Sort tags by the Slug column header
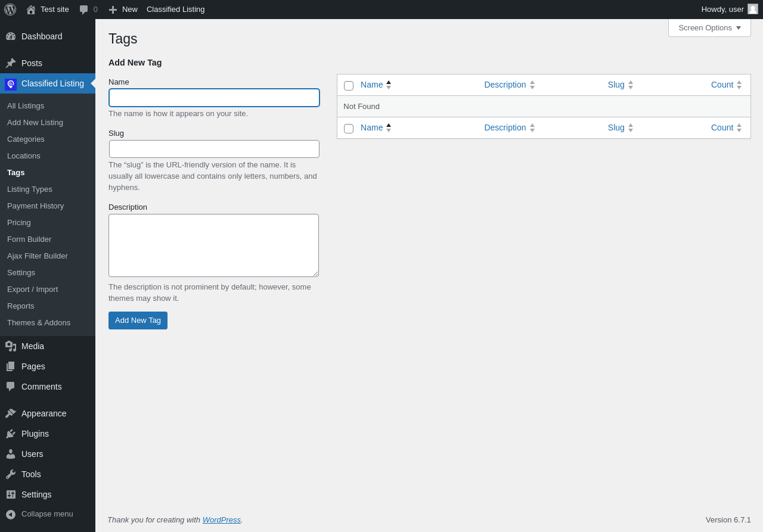 [616, 85]
